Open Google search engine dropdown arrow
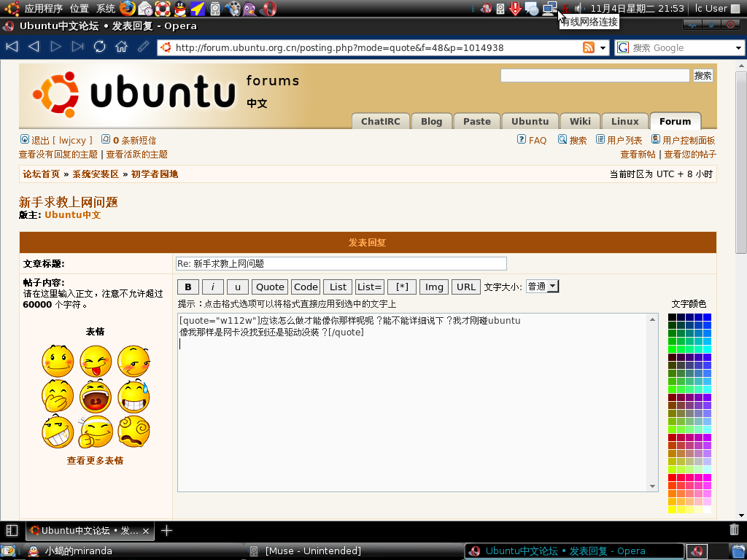 point(738,47)
